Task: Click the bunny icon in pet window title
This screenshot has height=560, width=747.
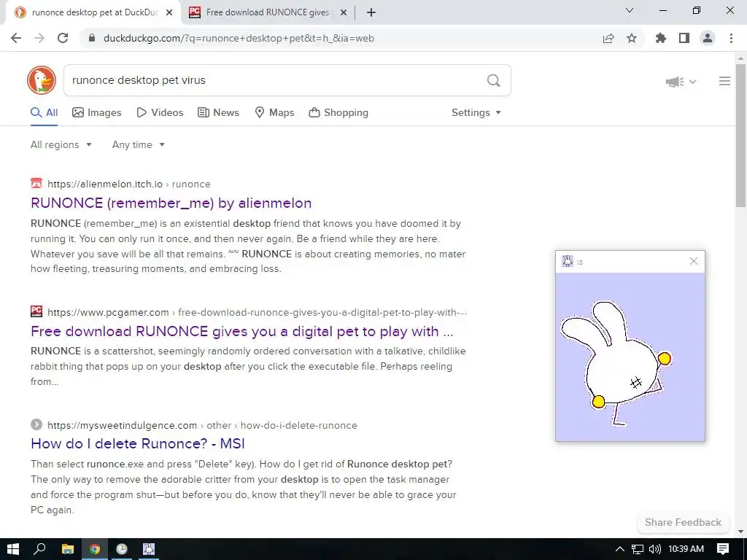Action: coord(568,261)
